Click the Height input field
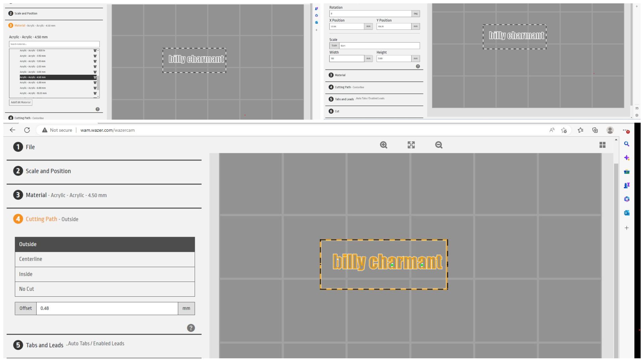 (394, 59)
